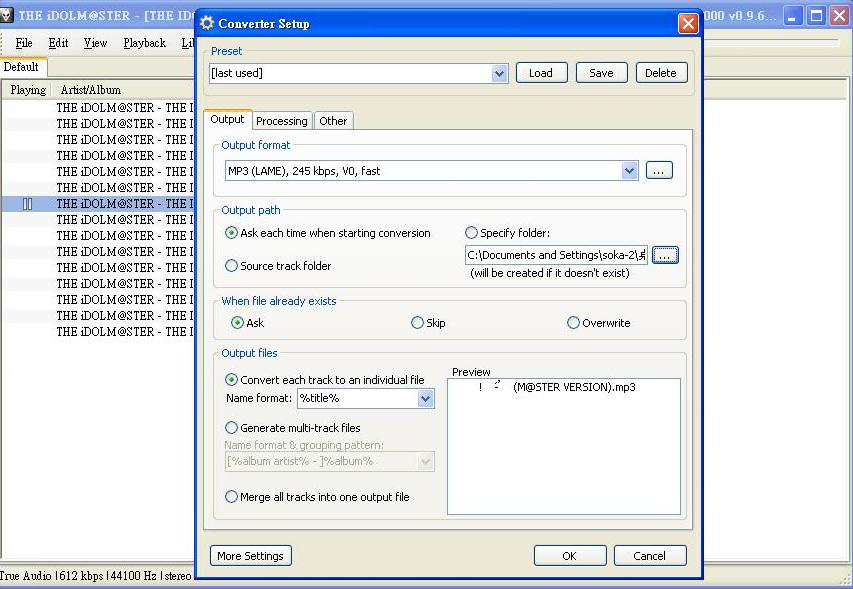
Task: Open output format settings ellipsis button
Action: pyautogui.click(x=658, y=171)
